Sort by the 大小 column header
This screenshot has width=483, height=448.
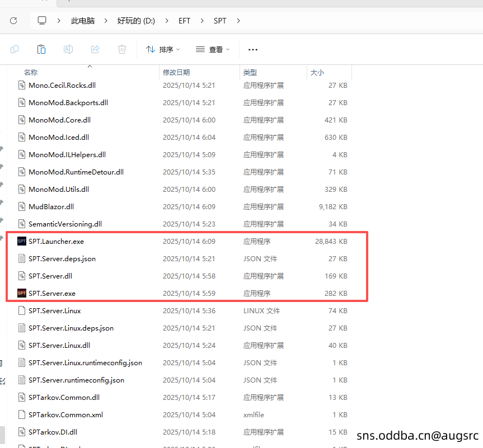[317, 73]
